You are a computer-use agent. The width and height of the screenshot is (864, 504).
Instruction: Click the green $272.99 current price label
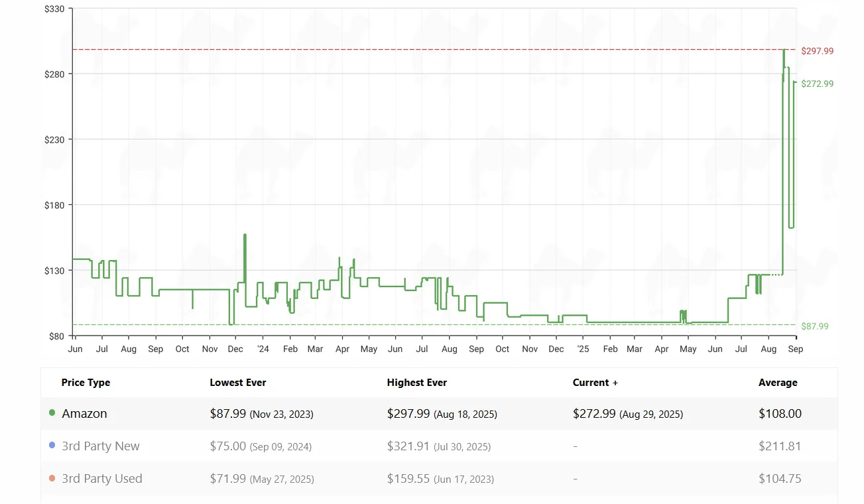tap(818, 84)
